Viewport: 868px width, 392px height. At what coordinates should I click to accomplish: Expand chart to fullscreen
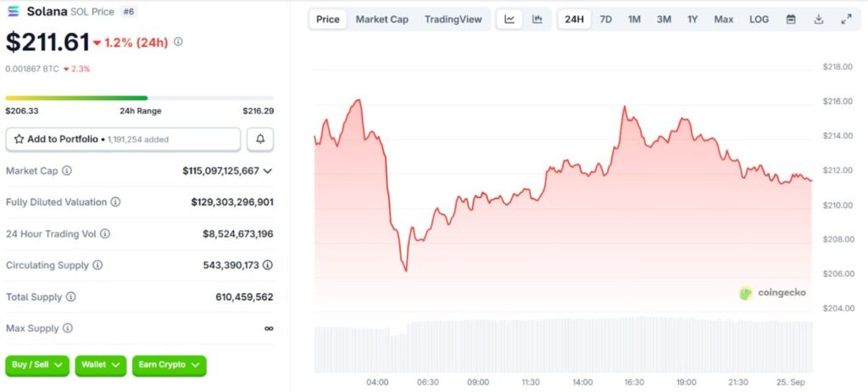point(846,20)
